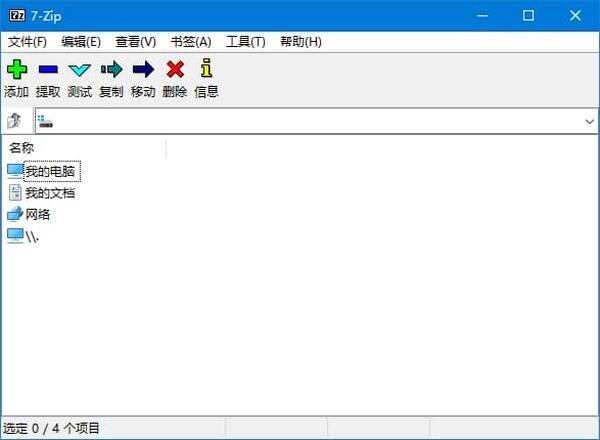This screenshot has height=440, width=600.
Task: Select the 我的文档 list entry text
Action: click(50, 193)
